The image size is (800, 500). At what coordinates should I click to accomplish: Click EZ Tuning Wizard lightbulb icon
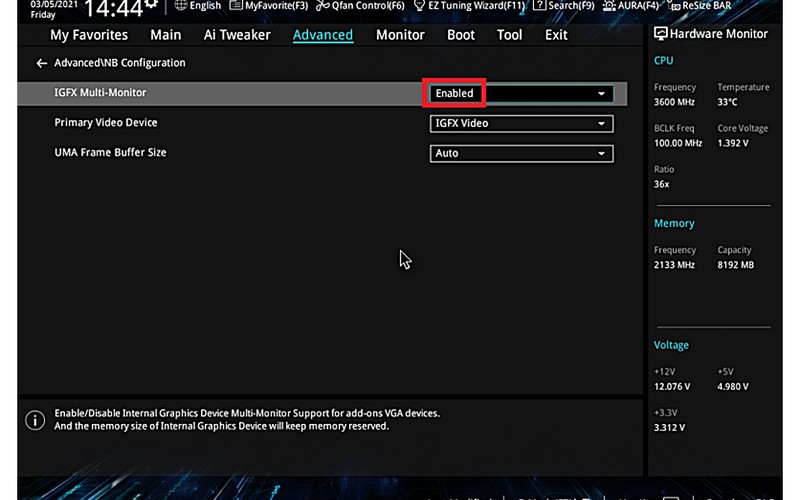(x=419, y=6)
